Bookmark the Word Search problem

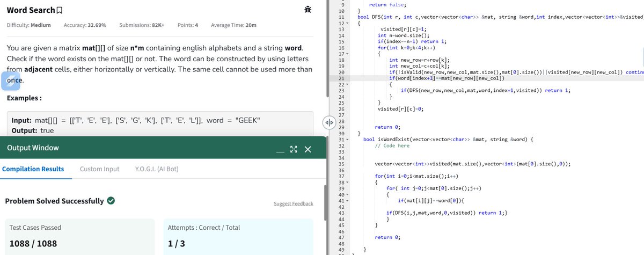60,10
